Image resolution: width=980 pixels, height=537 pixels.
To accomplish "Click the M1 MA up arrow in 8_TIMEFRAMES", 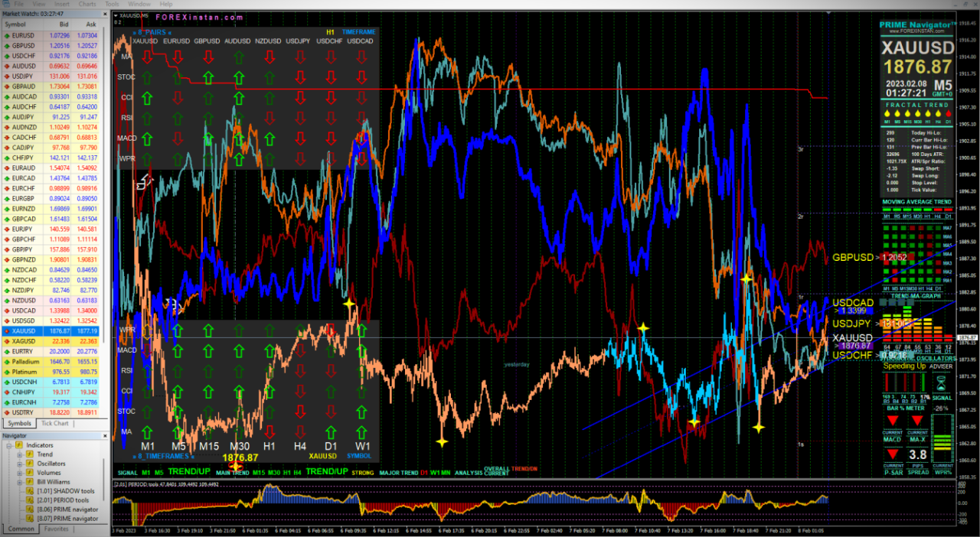I will coord(147,432).
